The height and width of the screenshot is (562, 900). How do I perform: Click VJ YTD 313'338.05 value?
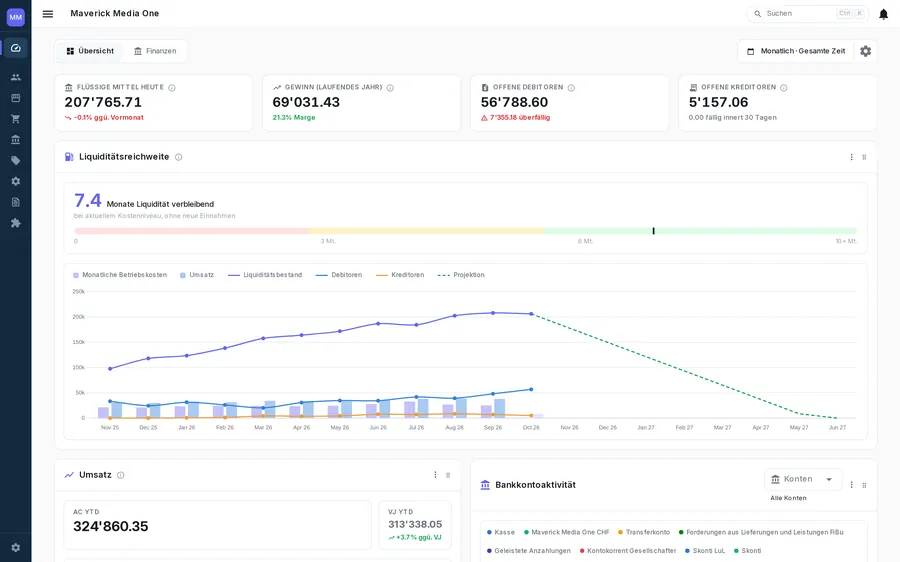[x=415, y=524]
